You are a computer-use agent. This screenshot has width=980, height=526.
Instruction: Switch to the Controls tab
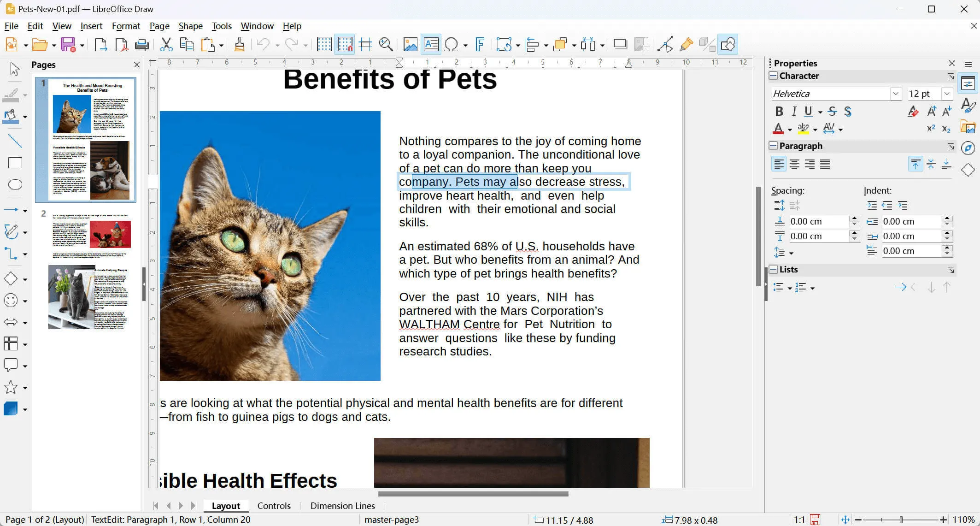point(274,506)
